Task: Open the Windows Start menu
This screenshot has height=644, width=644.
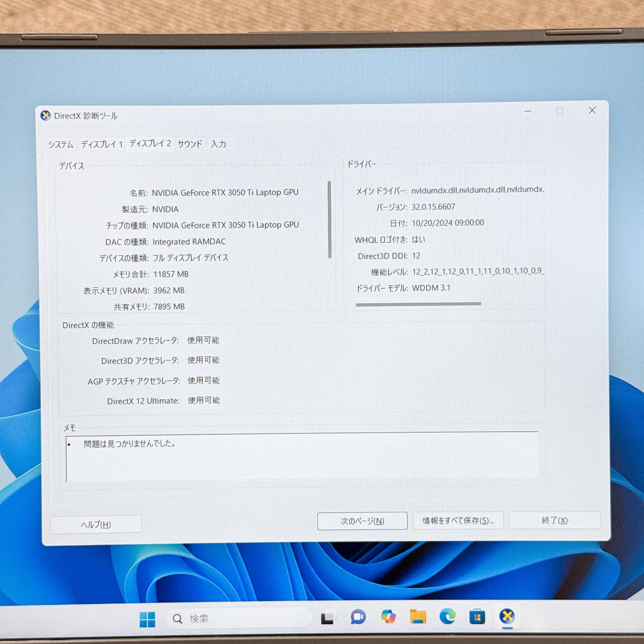Action: tap(147, 619)
